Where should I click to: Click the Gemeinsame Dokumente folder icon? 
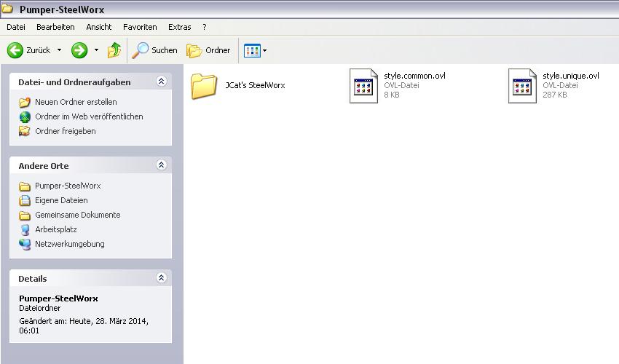[x=25, y=215]
